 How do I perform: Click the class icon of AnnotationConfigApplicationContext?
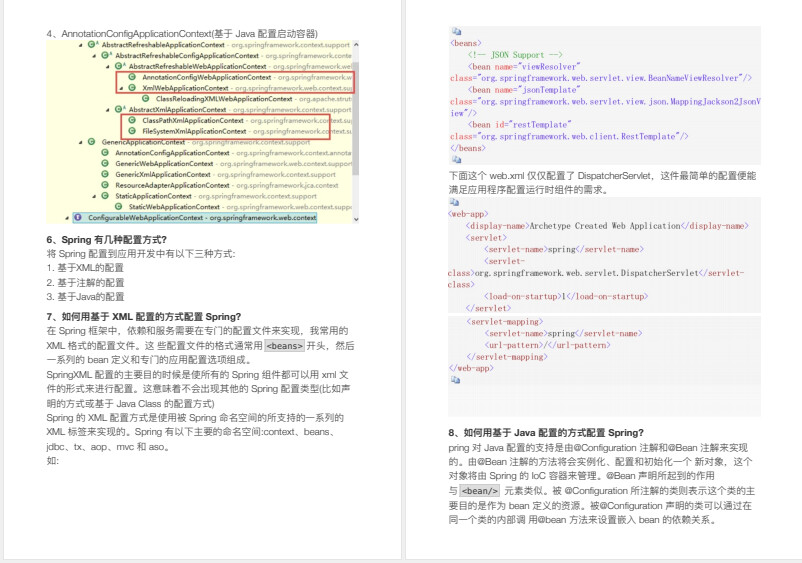coord(105,152)
